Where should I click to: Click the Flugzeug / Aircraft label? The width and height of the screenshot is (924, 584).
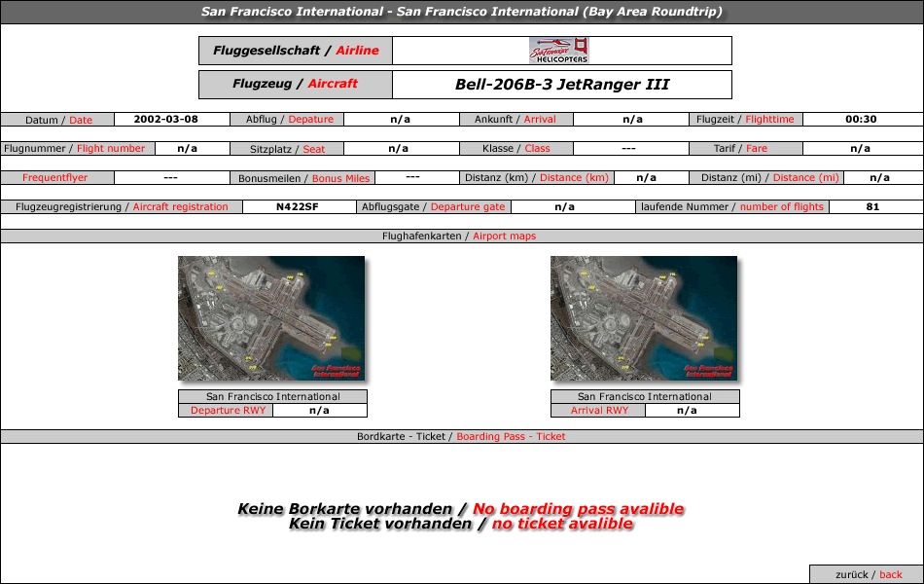click(x=296, y=85)
